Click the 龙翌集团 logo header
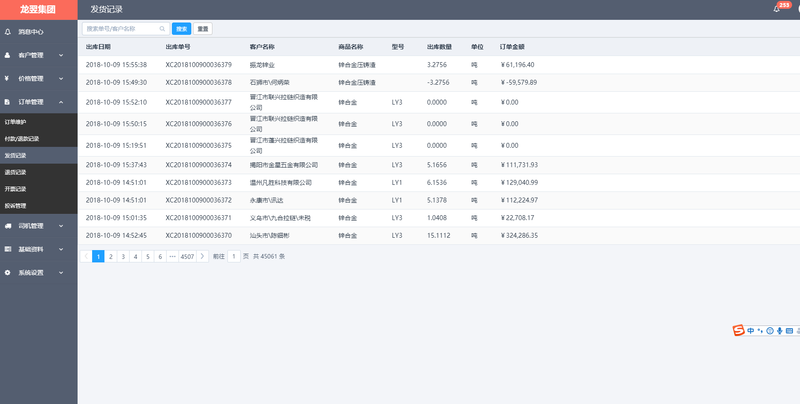800x404 pixels. point(38,10)
